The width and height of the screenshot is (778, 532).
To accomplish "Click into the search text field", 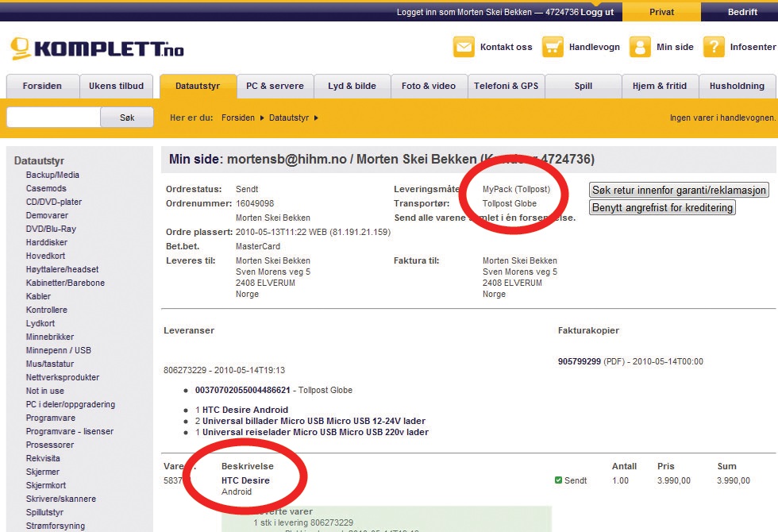I will coord(53,118).
